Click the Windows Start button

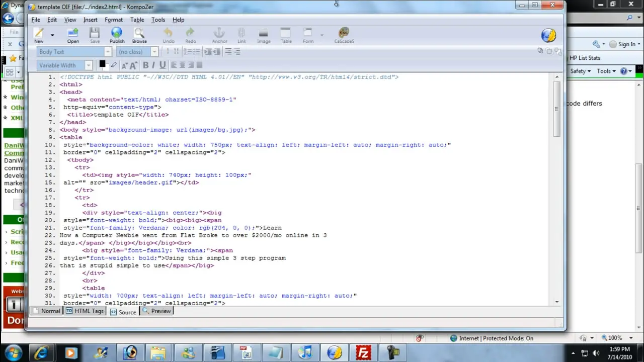(x=13, y=352)
